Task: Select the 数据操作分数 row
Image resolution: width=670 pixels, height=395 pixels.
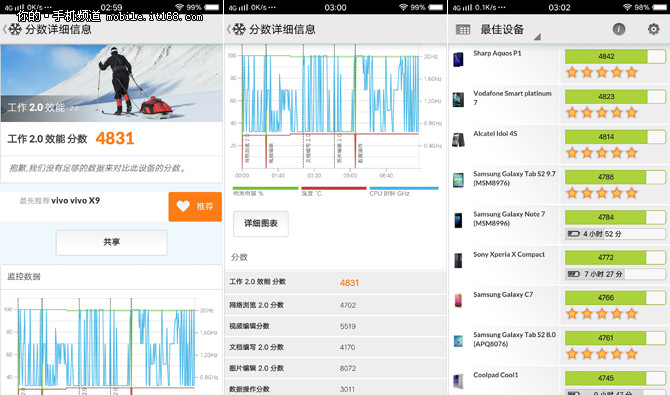Action: point(335,388)
